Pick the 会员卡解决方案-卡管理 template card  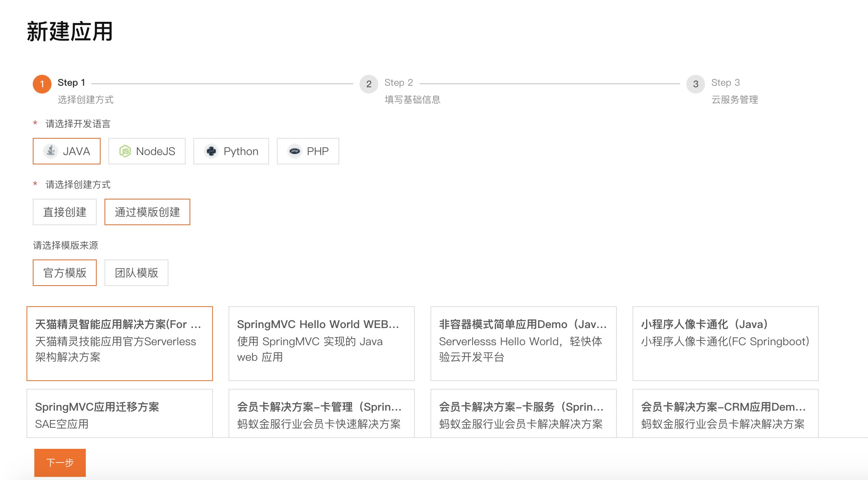tap(322, 413)
